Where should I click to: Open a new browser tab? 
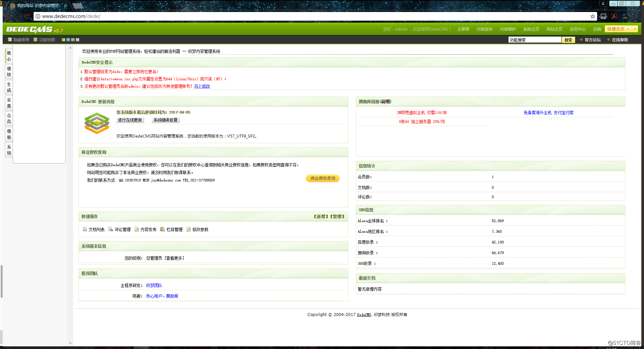click(x=78, y=6)
